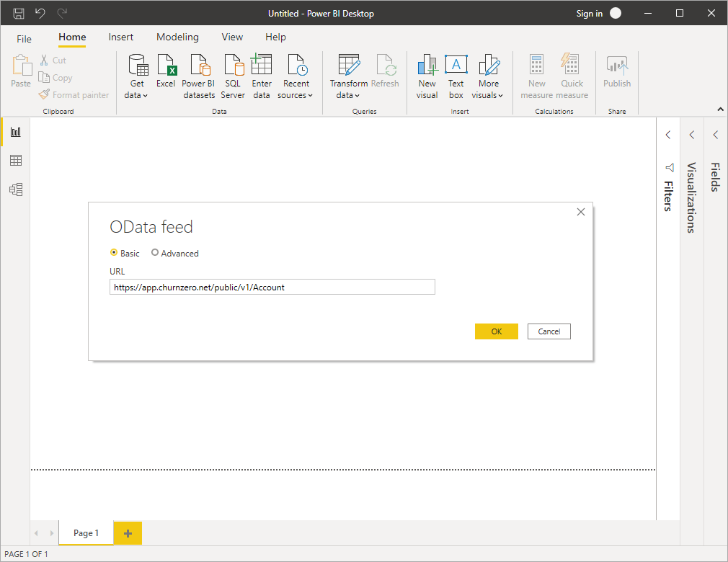The height and width of the screenshot is (562, 728).
Task: Collapse the ribbon with caret
Action: (x=720, y=110)
